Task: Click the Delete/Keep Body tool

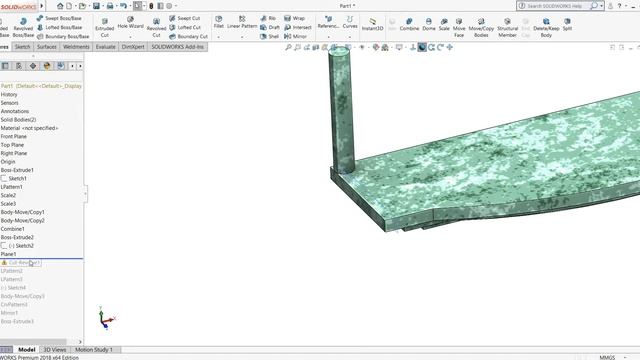Action: click(546, 28)
